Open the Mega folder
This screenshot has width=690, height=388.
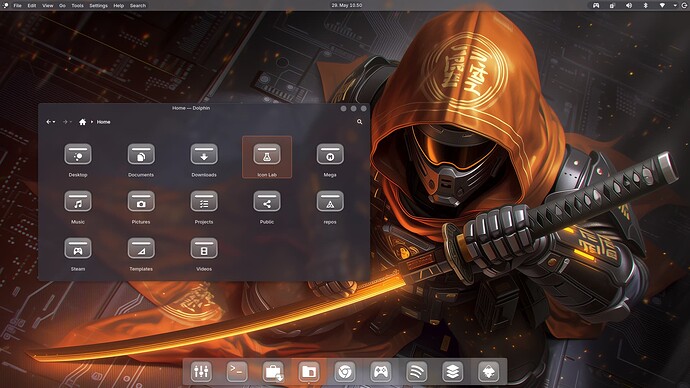click(x=330, y=160)
